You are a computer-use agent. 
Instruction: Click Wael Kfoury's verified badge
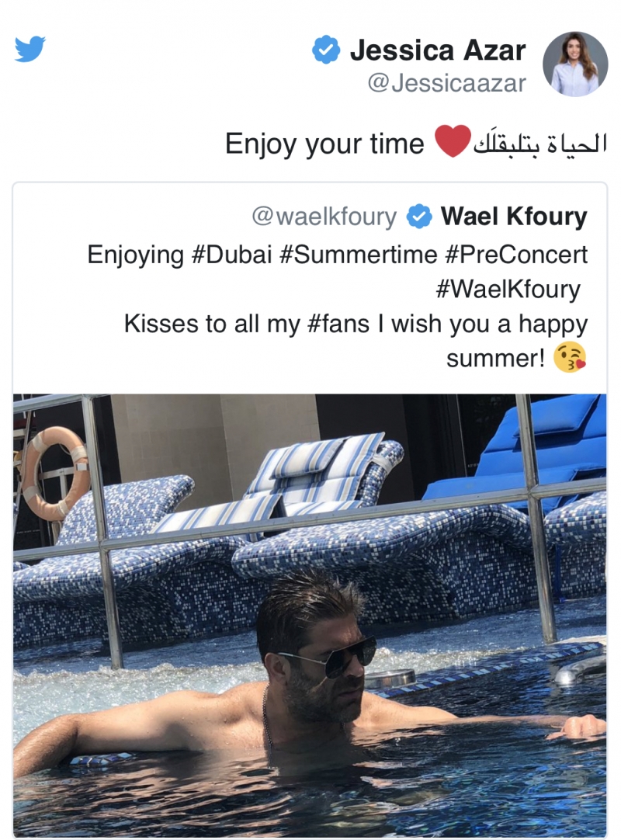click(x=419, y=217)
